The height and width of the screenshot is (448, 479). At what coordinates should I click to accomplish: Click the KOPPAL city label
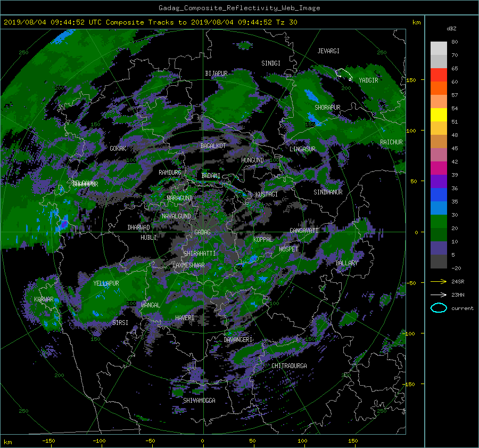[x=263, y=240]
